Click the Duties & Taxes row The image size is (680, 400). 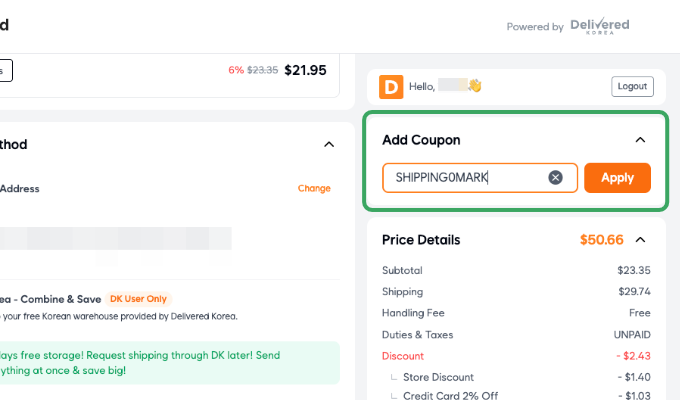pyautogui.click(x=417, y=334)
